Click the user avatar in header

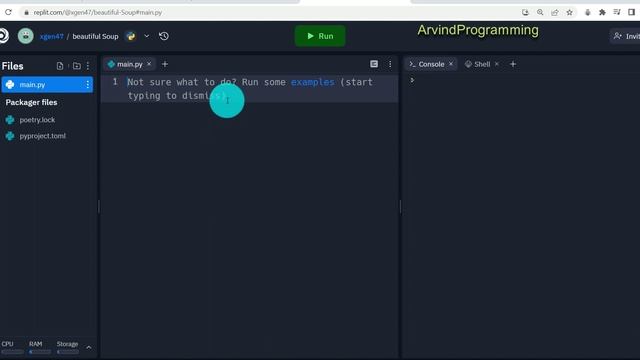25,36
